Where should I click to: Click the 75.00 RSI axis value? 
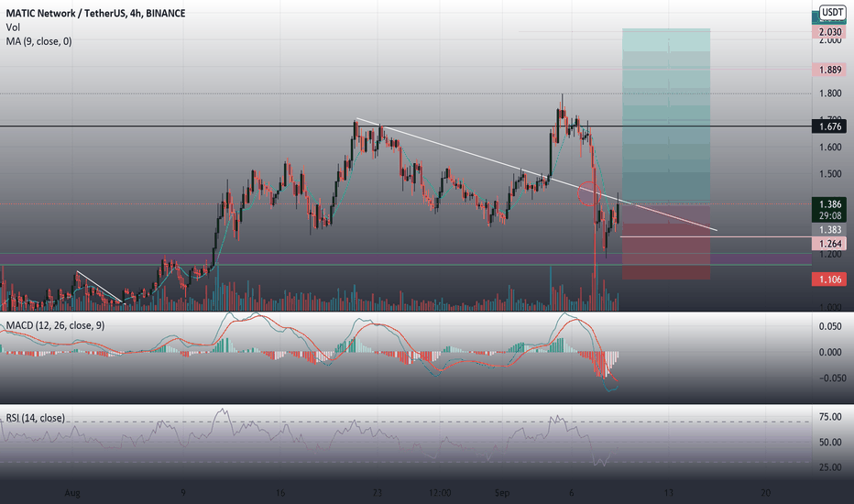pos(830,417)
